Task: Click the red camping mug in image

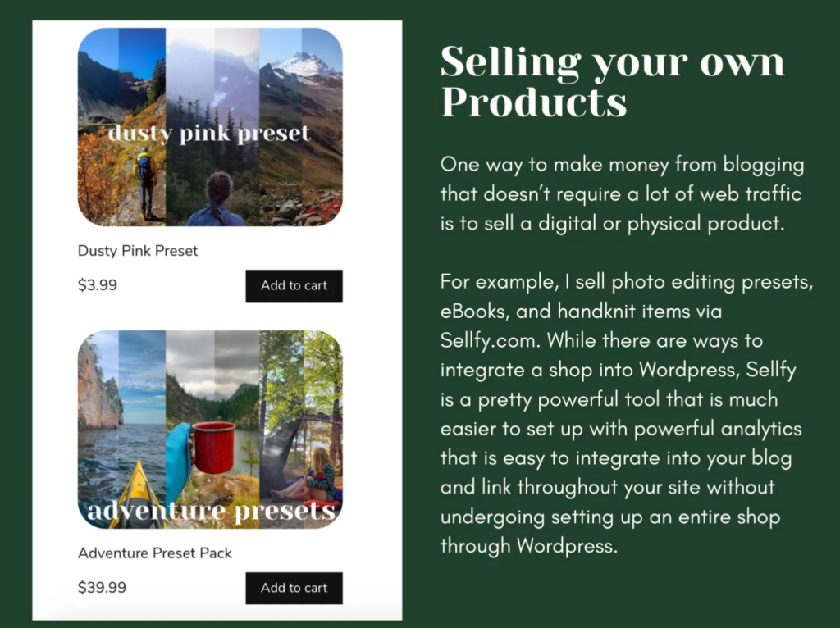Action: tap(213, 447)
